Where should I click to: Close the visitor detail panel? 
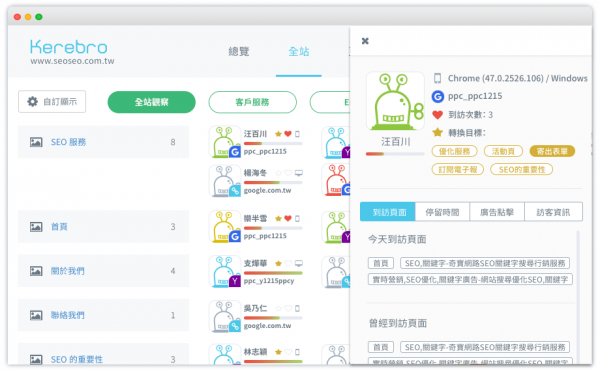(x=365, y=41)
